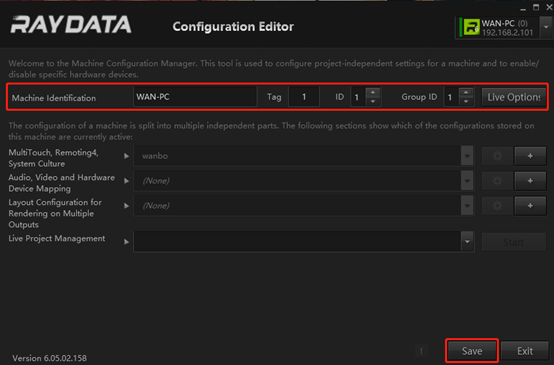This screenshot has height=365, width=554.
Task: Open settings gear for MultiTouch configuration
Action: point(497,156)
